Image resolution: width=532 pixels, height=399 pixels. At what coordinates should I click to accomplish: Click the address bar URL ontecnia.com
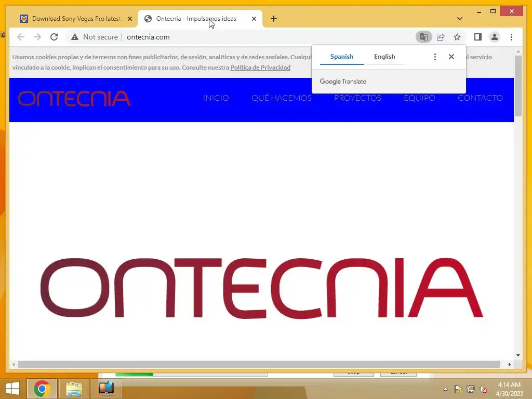[x=148, y=37]
